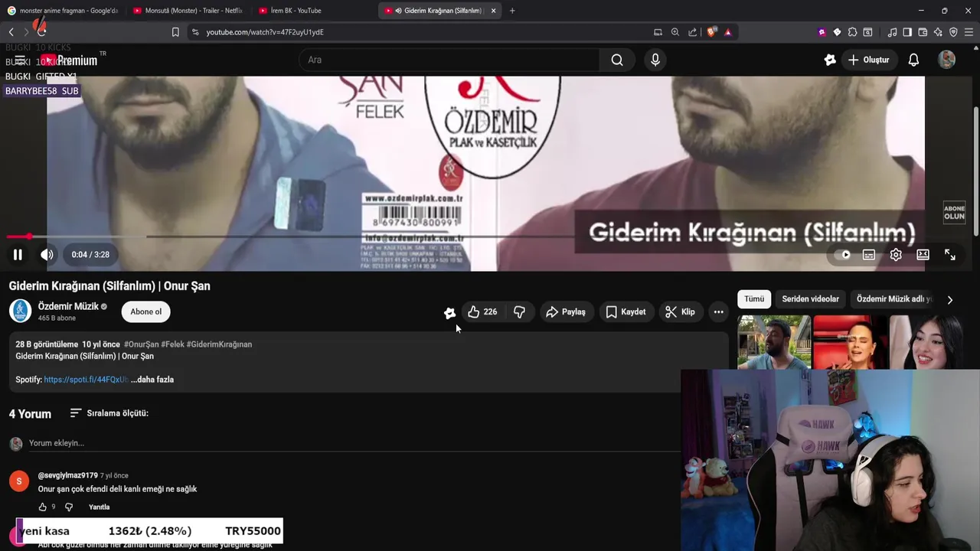Expand description with ...daha fazla

(x=152, y=380)
